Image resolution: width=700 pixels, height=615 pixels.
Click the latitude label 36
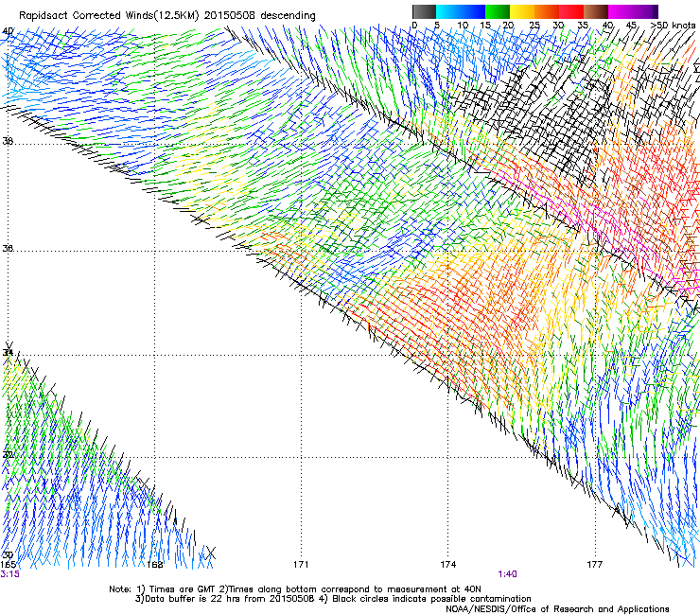coord(8,248)
